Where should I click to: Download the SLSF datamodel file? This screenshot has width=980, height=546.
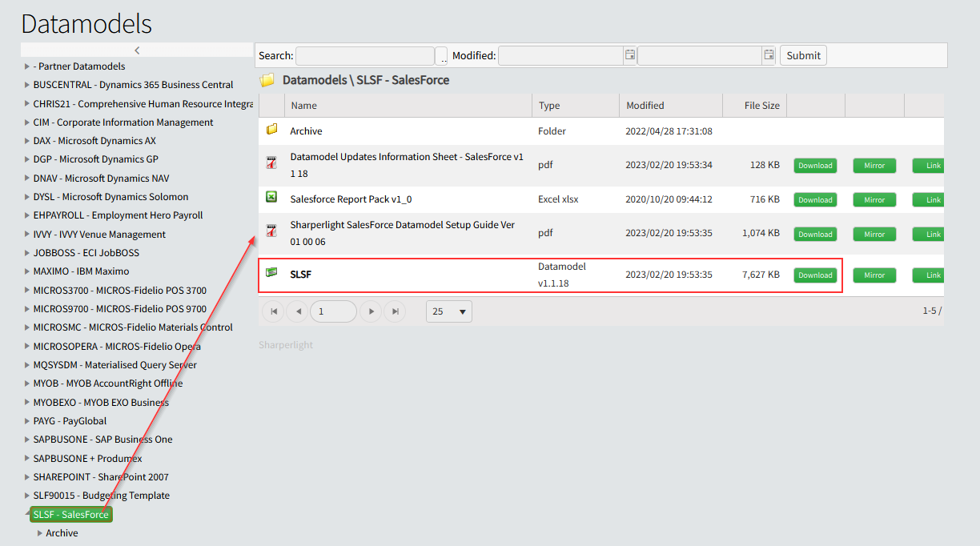tap(815, 275)
